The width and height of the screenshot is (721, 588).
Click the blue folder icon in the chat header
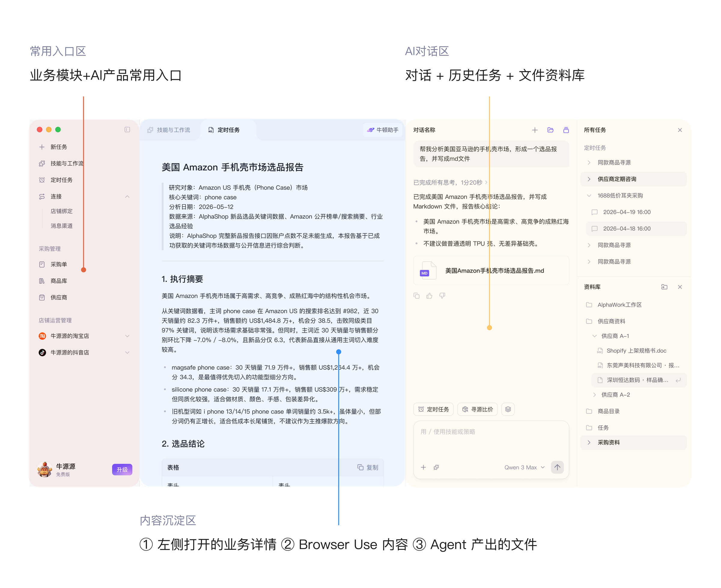[550, 130]
